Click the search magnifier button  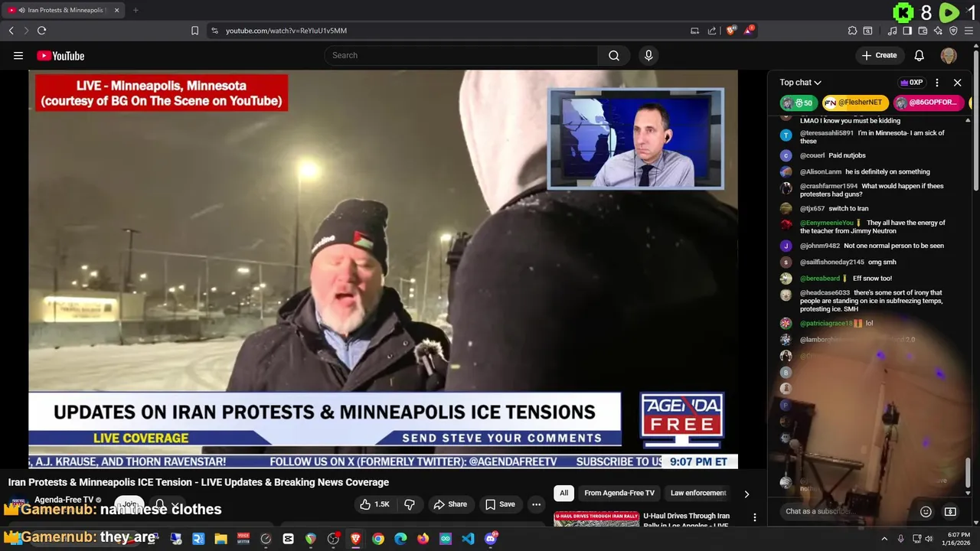pyautogui.click(x=614, y=55)
